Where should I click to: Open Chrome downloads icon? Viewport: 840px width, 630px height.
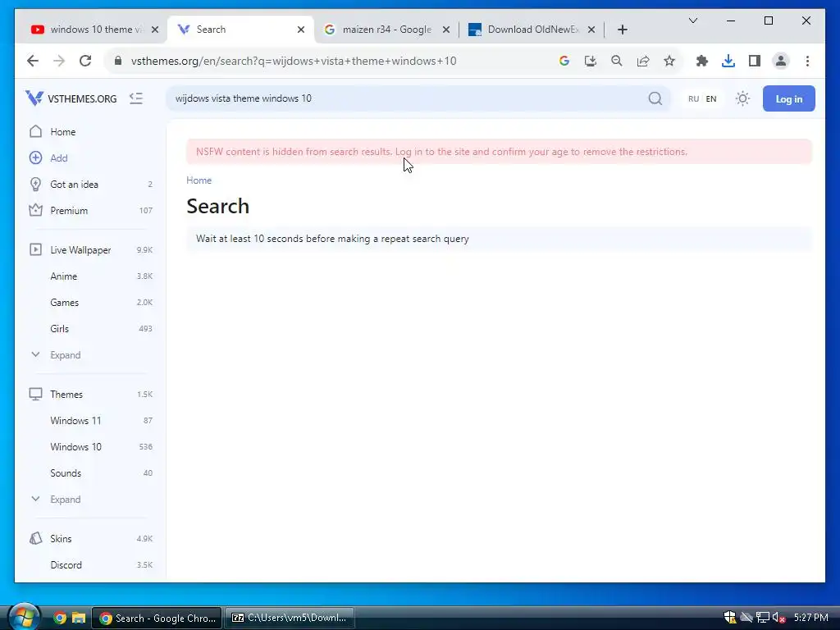[728, 61]
